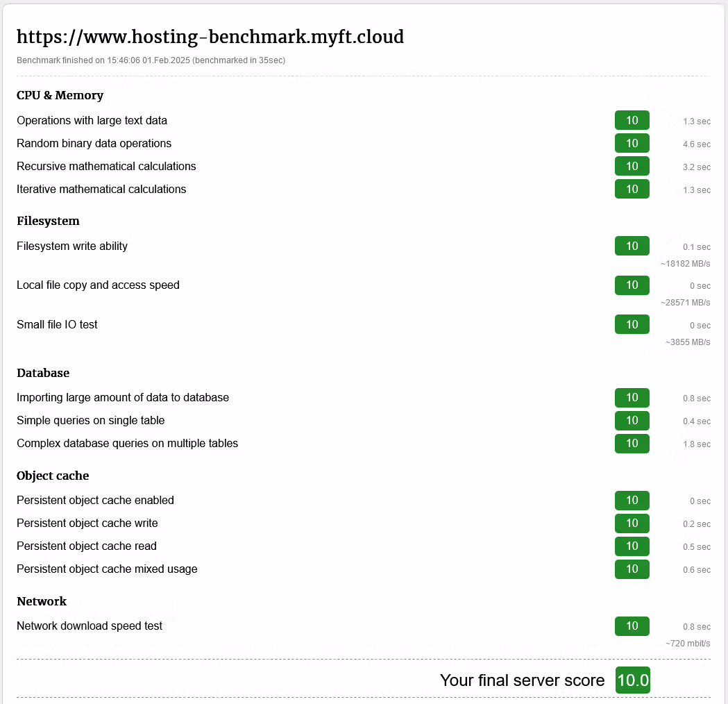Viewport: 728px width, 704px height.
Task: Click score badge for Persistent object cache read
Action: [632, 546]
